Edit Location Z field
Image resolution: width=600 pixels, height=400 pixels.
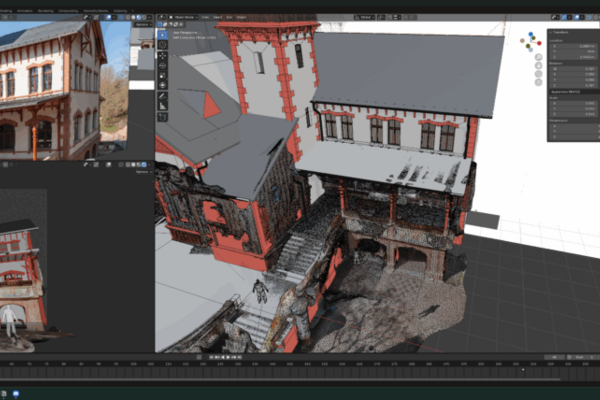573,57
